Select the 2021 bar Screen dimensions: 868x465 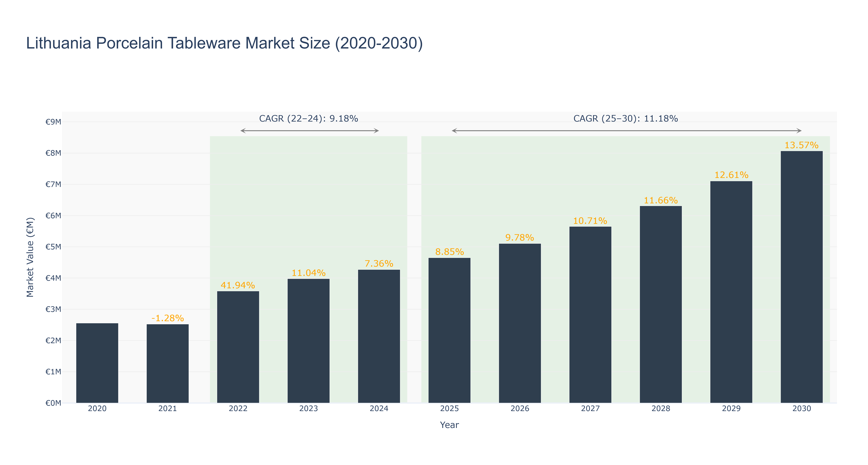(167, 364)
